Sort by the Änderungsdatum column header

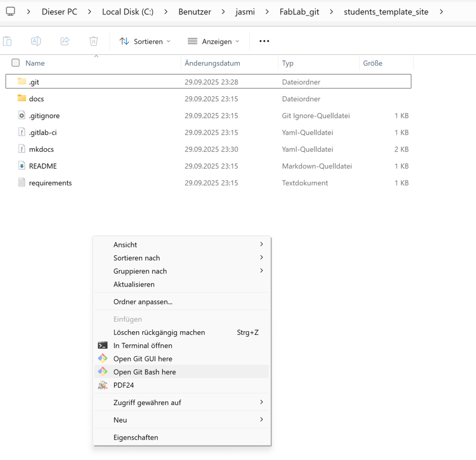[212, 63]
